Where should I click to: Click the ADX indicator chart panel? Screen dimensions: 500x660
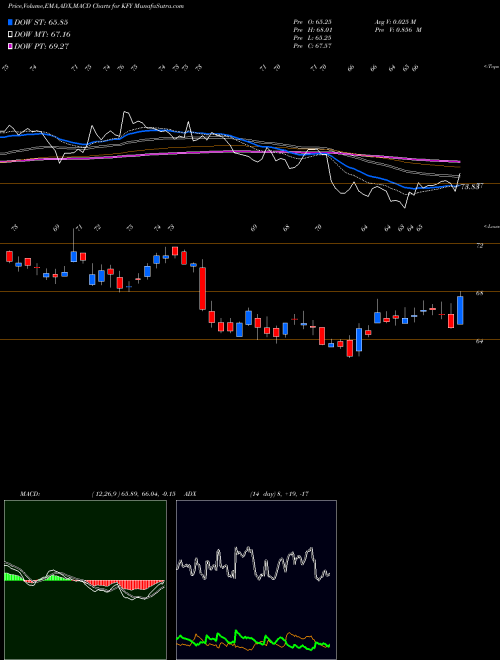tap(256, 580)
